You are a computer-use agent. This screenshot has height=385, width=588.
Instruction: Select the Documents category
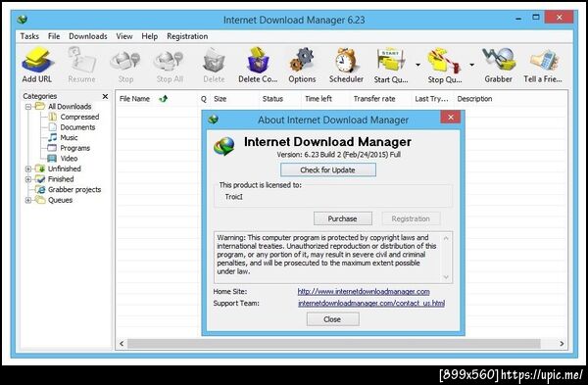point(77,127)
